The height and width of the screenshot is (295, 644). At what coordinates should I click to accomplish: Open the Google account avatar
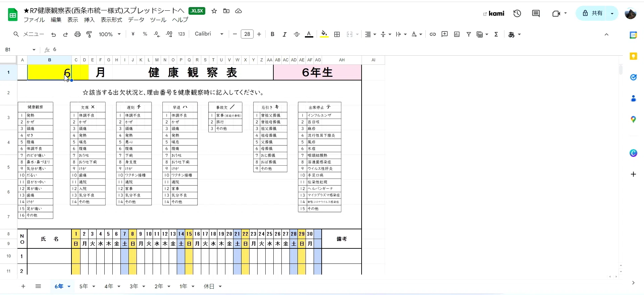pos(631,13)
